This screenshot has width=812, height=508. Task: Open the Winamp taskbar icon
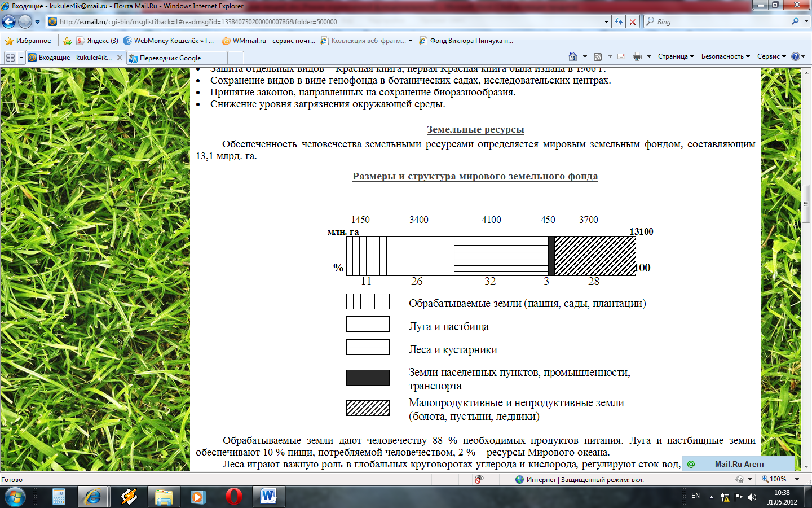[129, 497]
